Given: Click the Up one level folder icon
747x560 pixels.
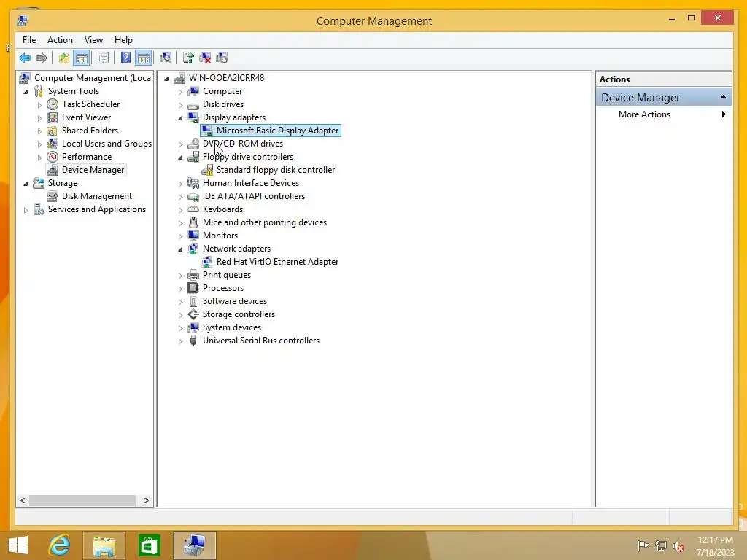Looking at the screenshot, I should coord(64,58).
